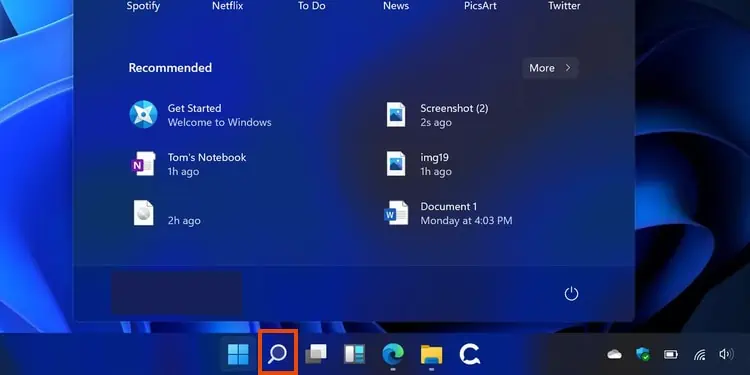Click the battery tray icon

[671, 354]
